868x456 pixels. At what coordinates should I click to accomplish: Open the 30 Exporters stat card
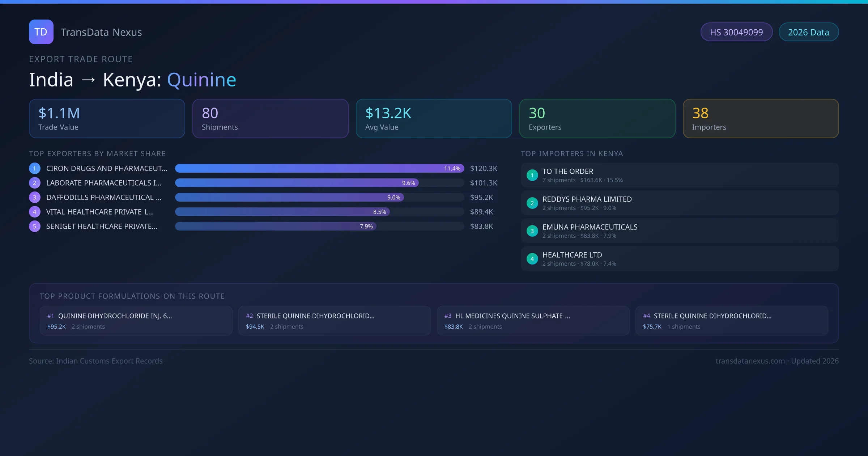pyautogui.click(x=597, y=118)
